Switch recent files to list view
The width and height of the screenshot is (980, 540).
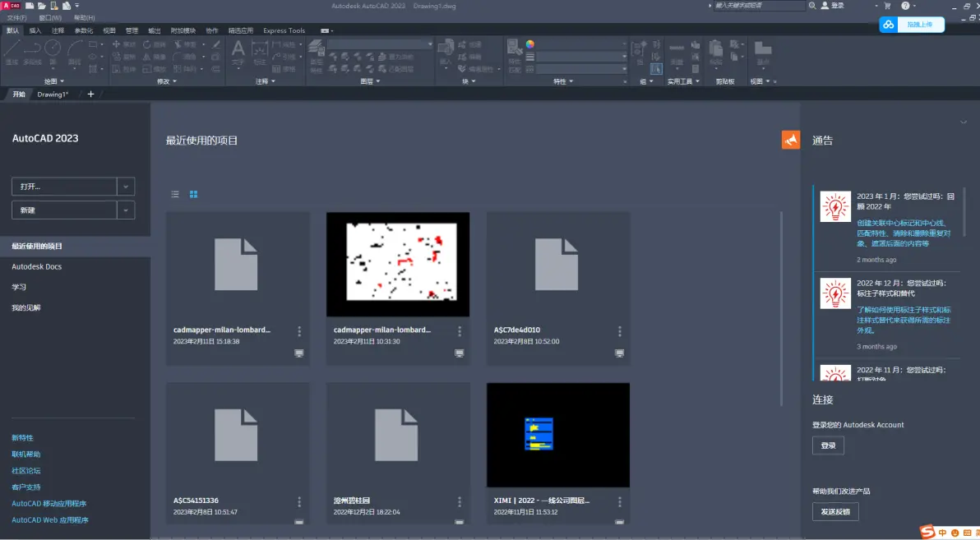[x=175, y=194]
